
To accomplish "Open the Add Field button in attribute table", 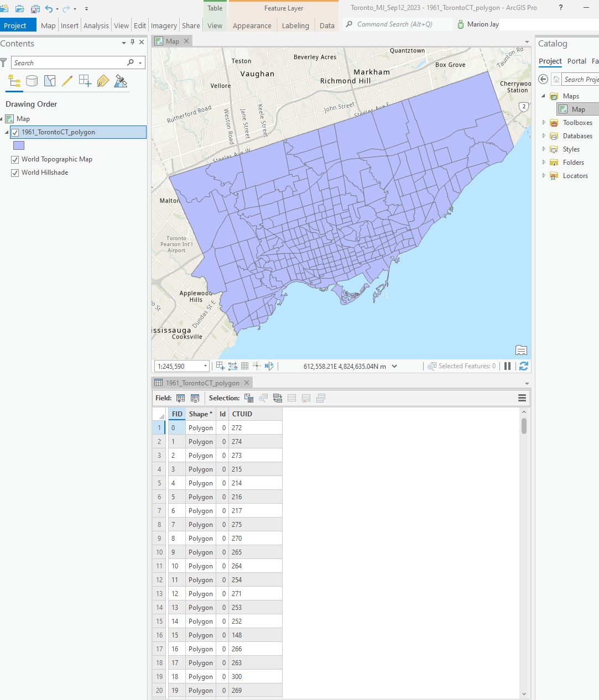I will pyautogui.click(x=181, y=398).
